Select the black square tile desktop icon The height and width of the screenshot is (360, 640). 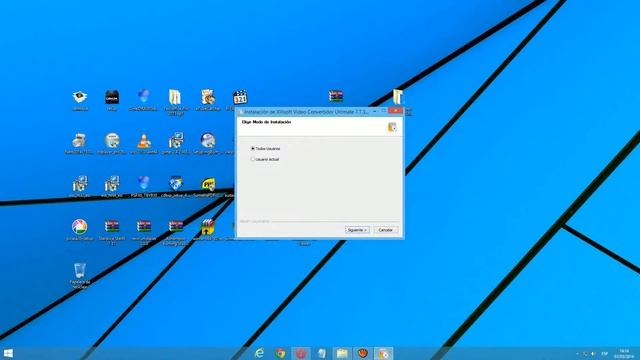pyautogui.click(x=112, y=97)
